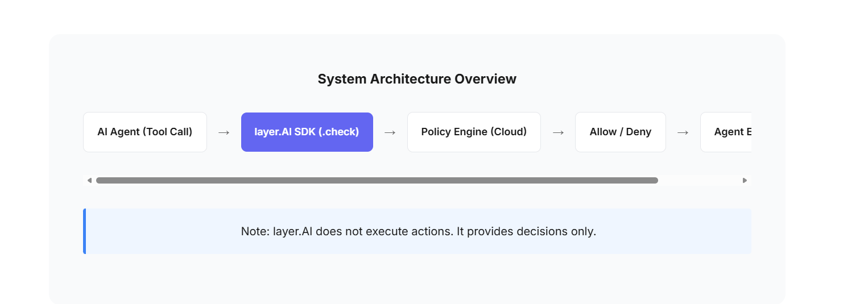The image size is (868, 304).
Task: Click the horizontal scrollbar thumb
Action: coord(377,181)
